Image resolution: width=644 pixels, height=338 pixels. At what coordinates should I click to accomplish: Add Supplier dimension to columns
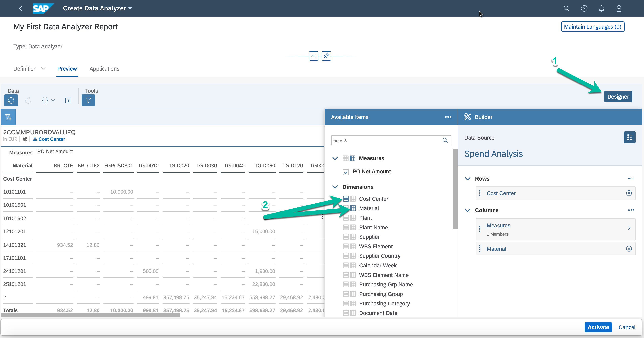[353, 237]
